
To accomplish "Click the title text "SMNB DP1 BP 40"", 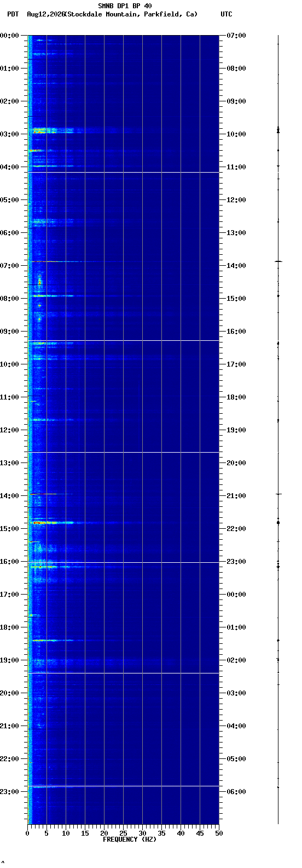I will click(125, 6).
